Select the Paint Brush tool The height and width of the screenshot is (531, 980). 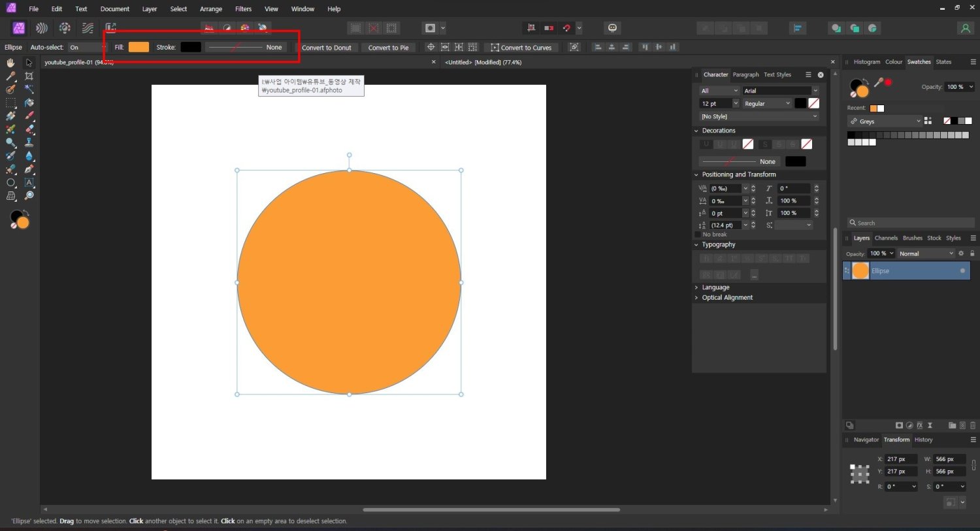(x=29, y=116)
